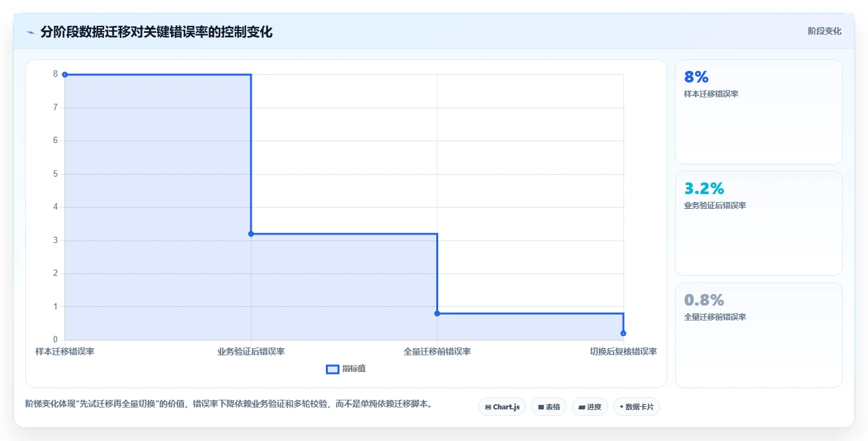This screenshot has width=868, height=441.
Task: Click the Chart.js tag icon
Action: [488, 407]
